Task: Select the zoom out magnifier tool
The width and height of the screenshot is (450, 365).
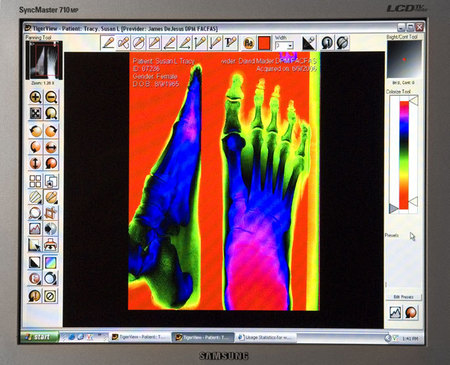Action: pyautogui.click(x=51, y=97)
